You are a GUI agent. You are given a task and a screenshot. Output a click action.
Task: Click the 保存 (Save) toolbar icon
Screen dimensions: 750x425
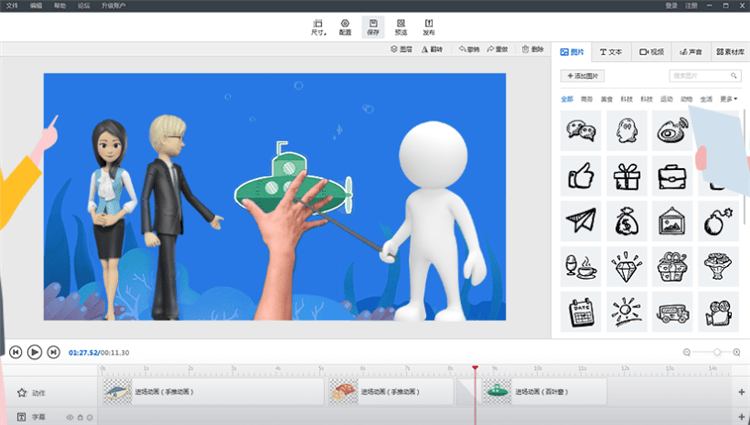(x=373, y=26)
